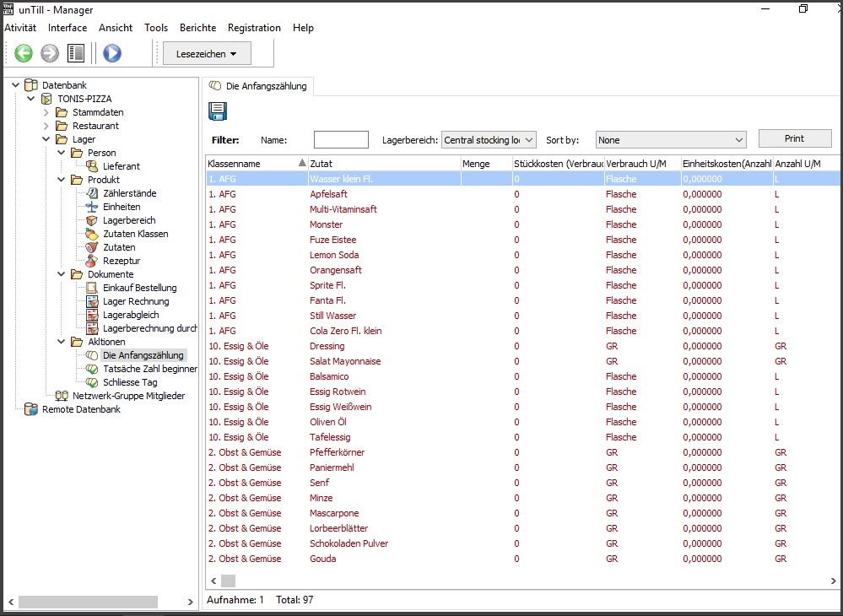Click the Anzahl U/M column header
The width and height of the screenshot is (843, 616).
pos(807,164)
